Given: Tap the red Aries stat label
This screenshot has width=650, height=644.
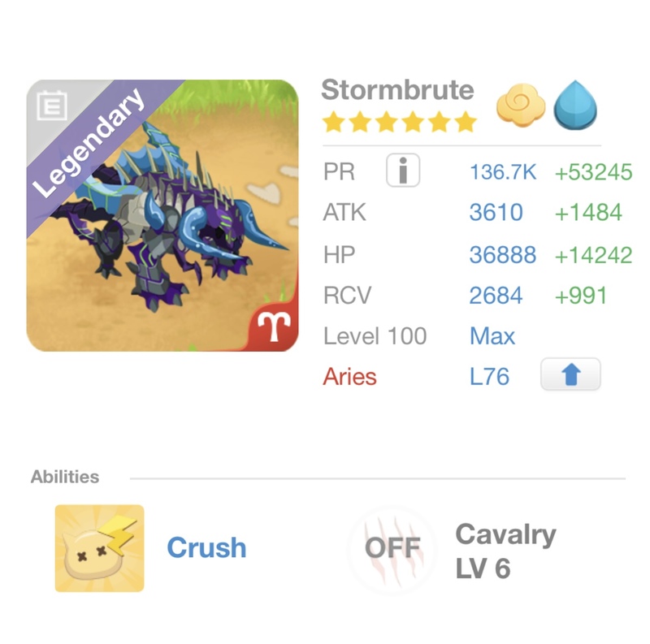Looking at the screenshot, I should point(350,377).
